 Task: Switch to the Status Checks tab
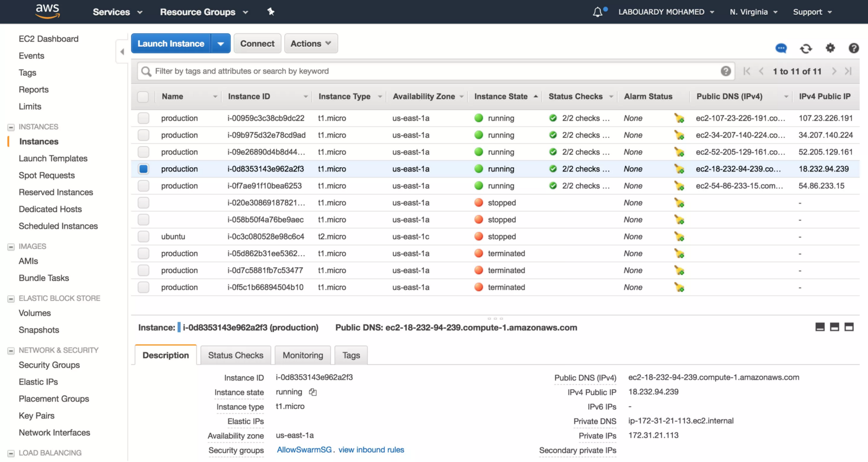235,355
